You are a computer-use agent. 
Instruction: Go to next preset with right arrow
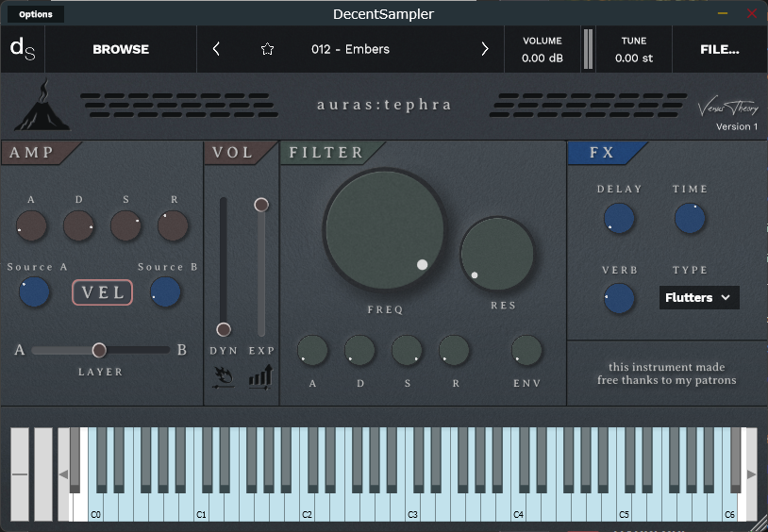point(485,49)
